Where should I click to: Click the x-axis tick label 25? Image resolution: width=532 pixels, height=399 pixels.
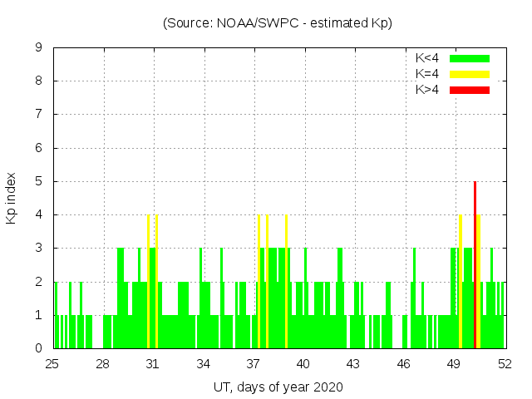tap(52, 364)
